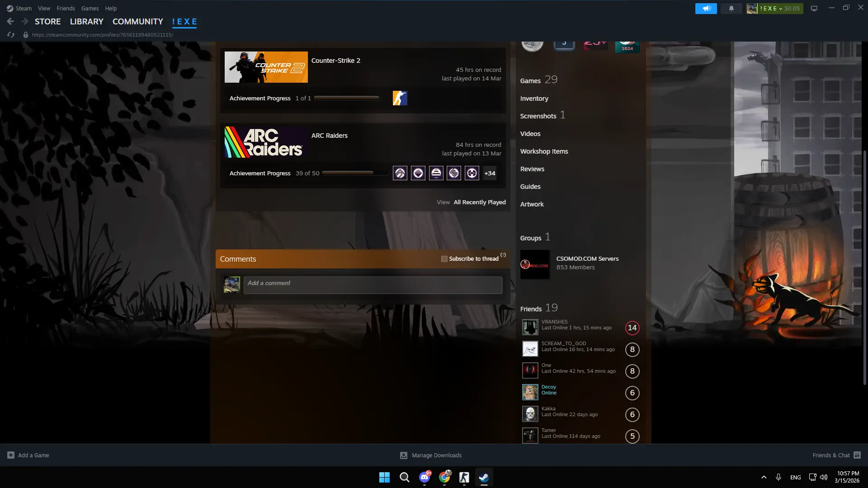The image size is (868, 488).
Task: Click the subscribe help question mark
Action: click(x=503, y=255)
